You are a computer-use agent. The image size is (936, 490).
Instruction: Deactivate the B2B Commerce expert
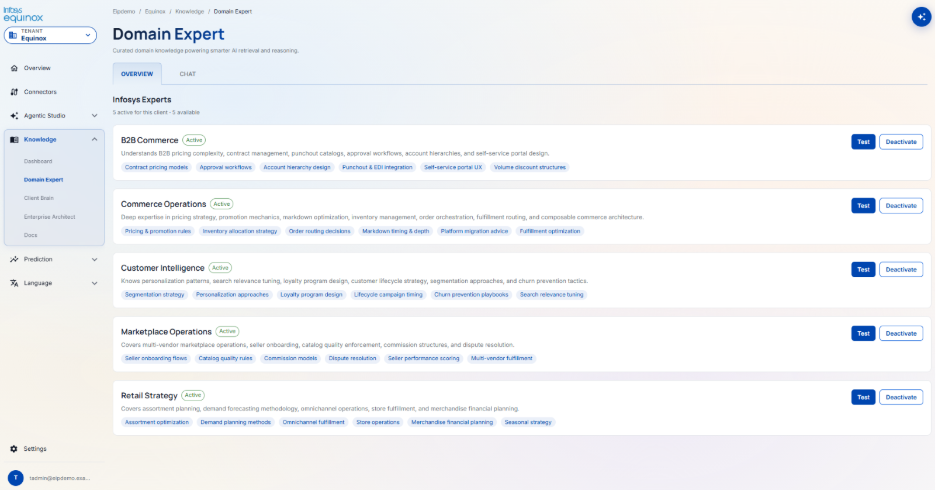901,142
